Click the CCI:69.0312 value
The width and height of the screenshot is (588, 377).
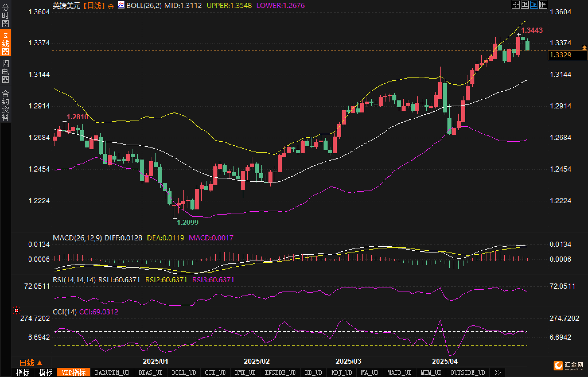click(x=99, y=312)
